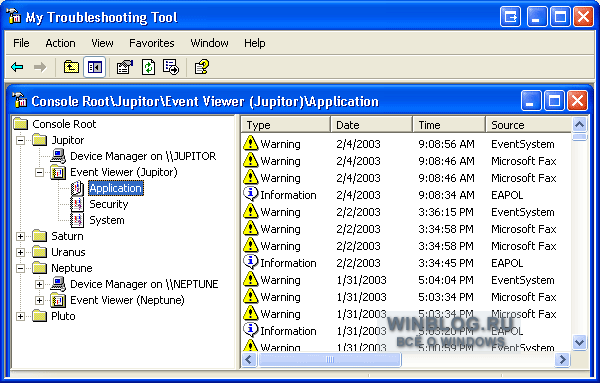Select the 5:03:34 PM Microsoft Fax warning dated 1/31/2003, first row
Image resolution: width=600 pixels, height=383 pixels.
[406, 297]
